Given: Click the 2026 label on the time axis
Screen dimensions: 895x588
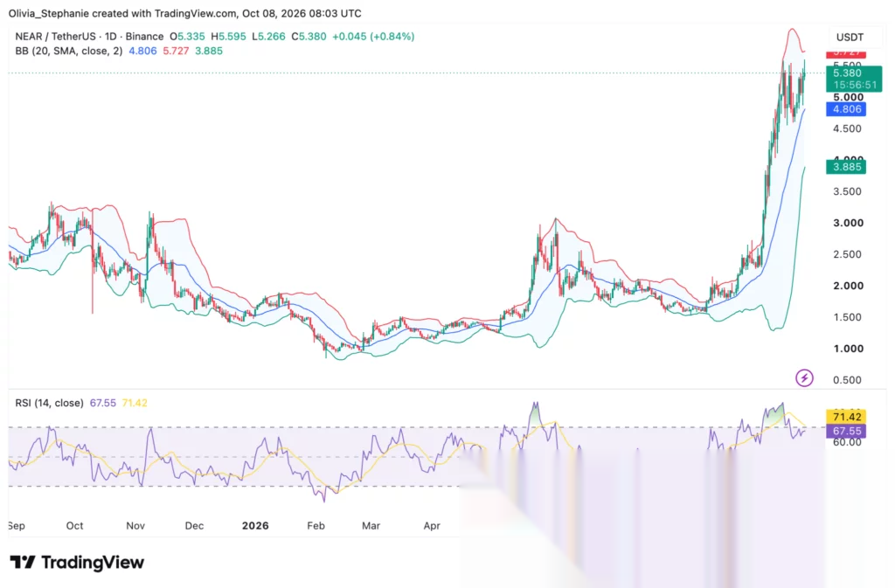Looking at the screenshot, I should 255,526.
